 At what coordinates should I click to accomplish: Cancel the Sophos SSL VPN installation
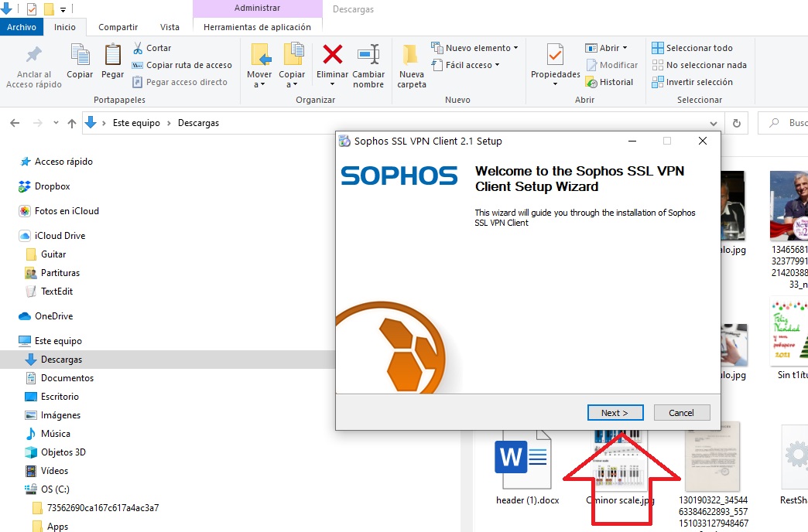click(x=681, y=412)
